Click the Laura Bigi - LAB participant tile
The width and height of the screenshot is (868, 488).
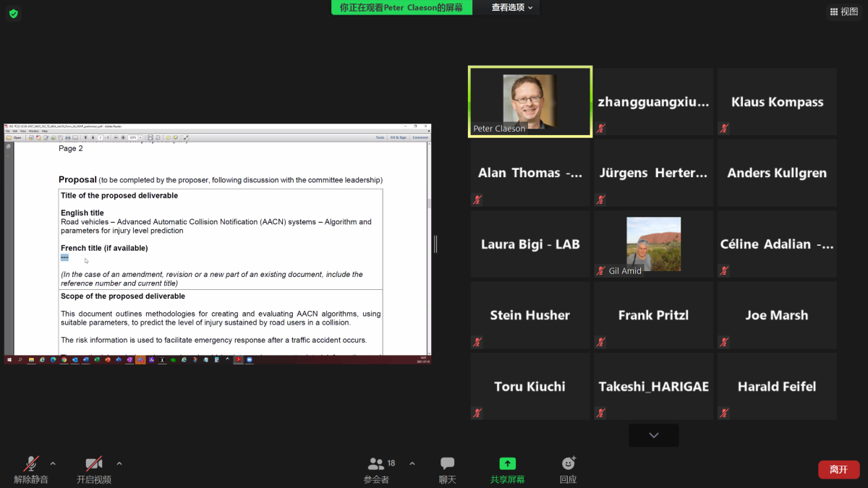(530, 244)
